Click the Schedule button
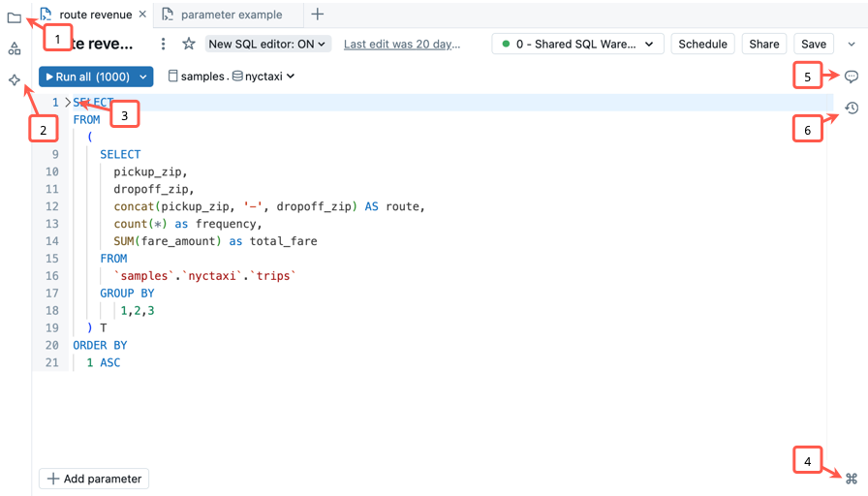868x496 pixels. tap(702, 44)
